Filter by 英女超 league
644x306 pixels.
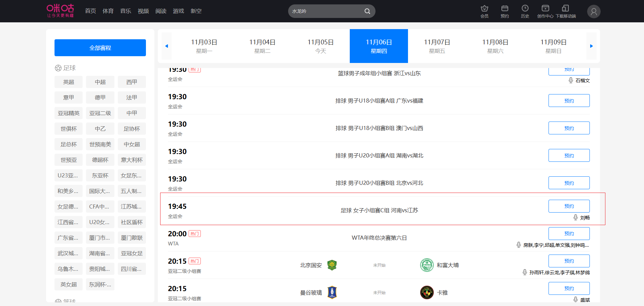tap(68, 284)
